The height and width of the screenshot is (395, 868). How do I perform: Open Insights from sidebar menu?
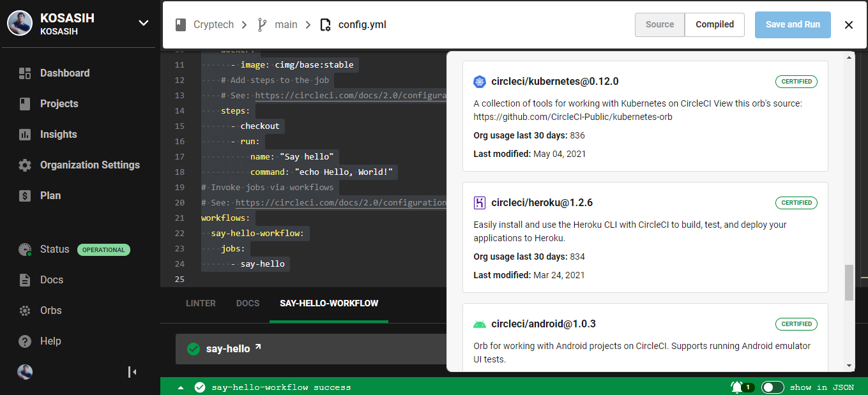[59, 134]
